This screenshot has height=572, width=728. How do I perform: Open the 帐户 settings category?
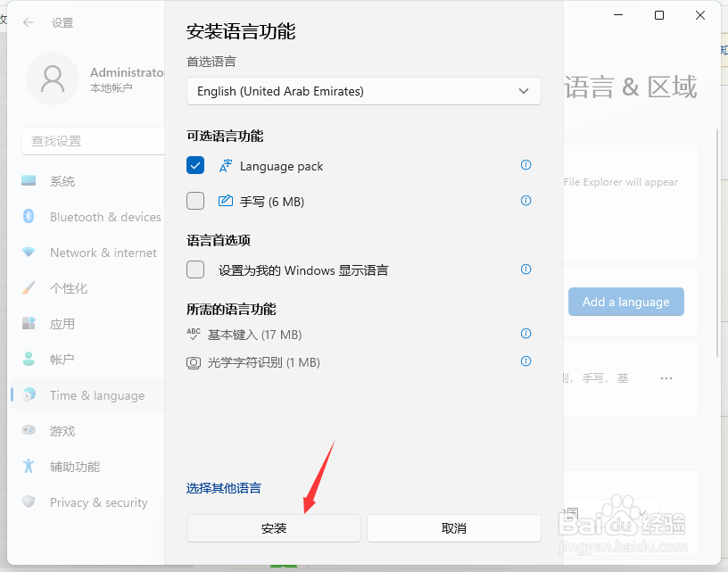pyautogui.click(x=88, y=360)
